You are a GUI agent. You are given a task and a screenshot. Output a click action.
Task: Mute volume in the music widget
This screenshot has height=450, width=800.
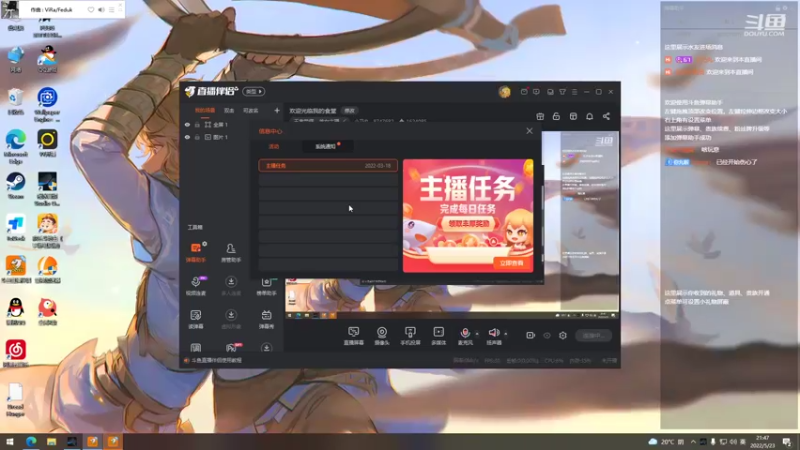tap(101, 10)
